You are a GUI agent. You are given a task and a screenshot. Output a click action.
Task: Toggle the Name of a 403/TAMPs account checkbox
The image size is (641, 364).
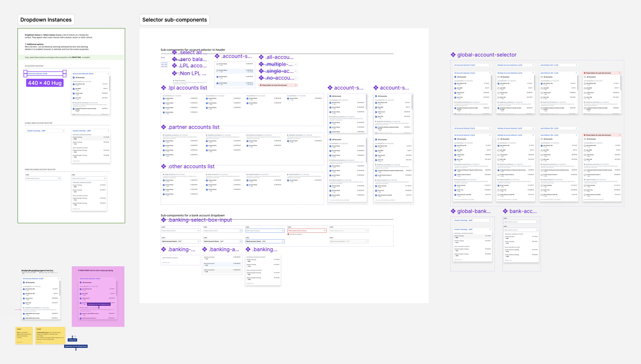click(81, 314)
